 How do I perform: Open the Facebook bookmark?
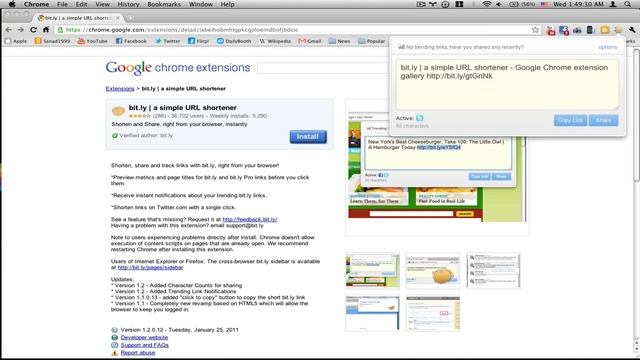pyautogui.click(x=131, y=41)
